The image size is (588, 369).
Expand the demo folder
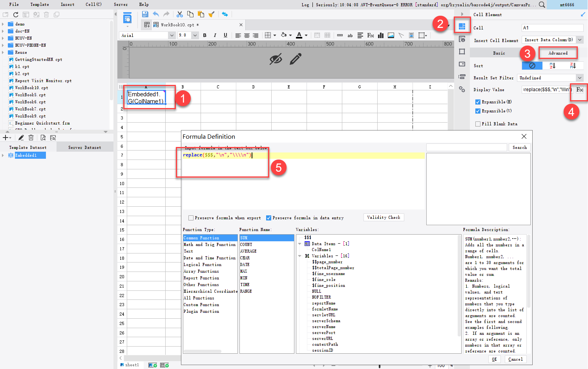point(3,24)
